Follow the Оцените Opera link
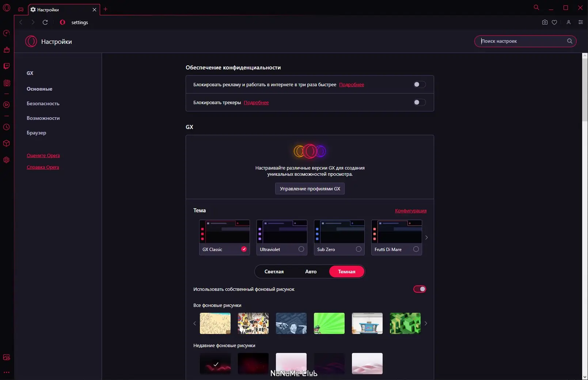 pyautogui.click(x=43, y=156)
